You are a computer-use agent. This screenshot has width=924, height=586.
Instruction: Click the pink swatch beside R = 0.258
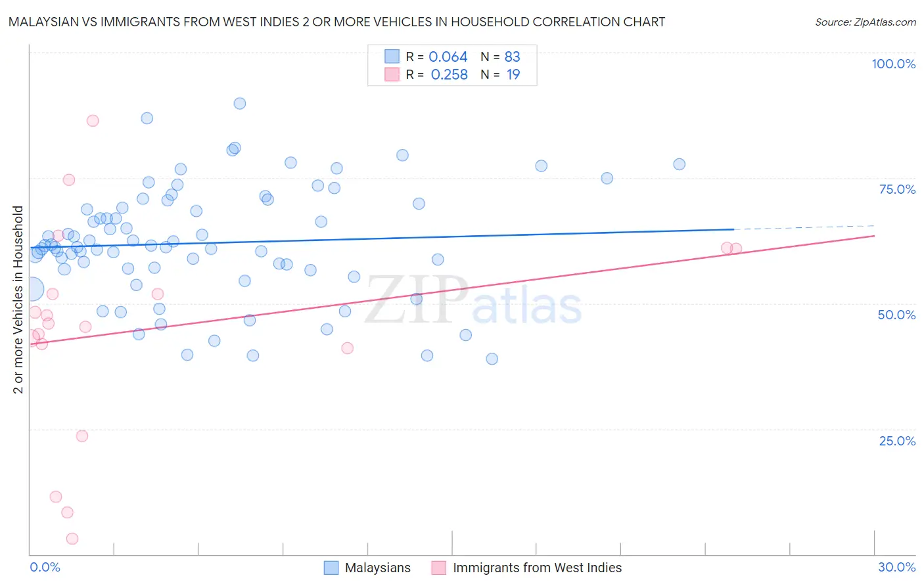tap(392, 74)
